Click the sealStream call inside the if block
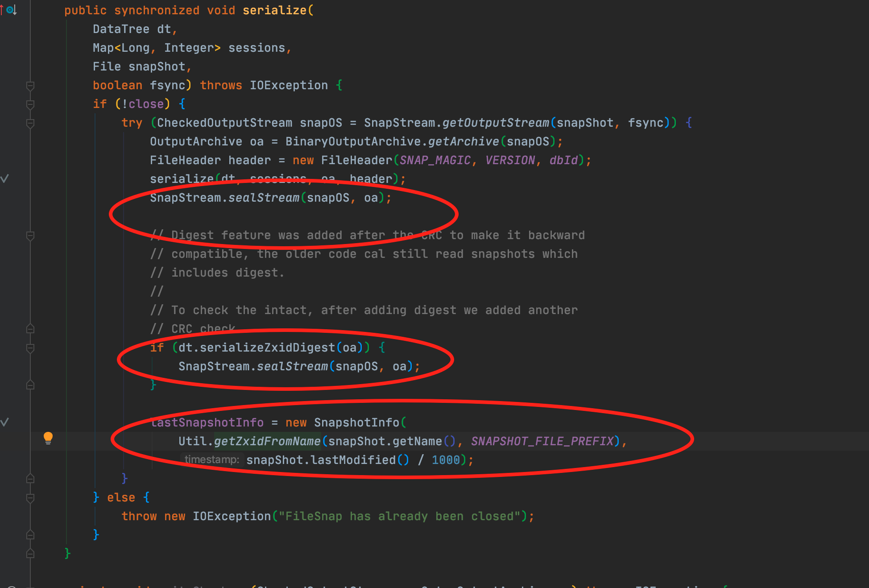Viewport: 869px width, 588px height. pos(292,366)
